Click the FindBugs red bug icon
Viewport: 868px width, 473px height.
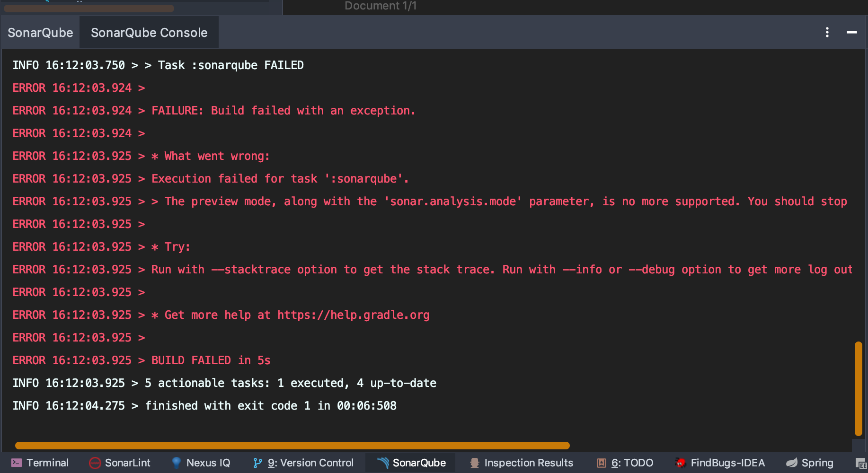681,463
